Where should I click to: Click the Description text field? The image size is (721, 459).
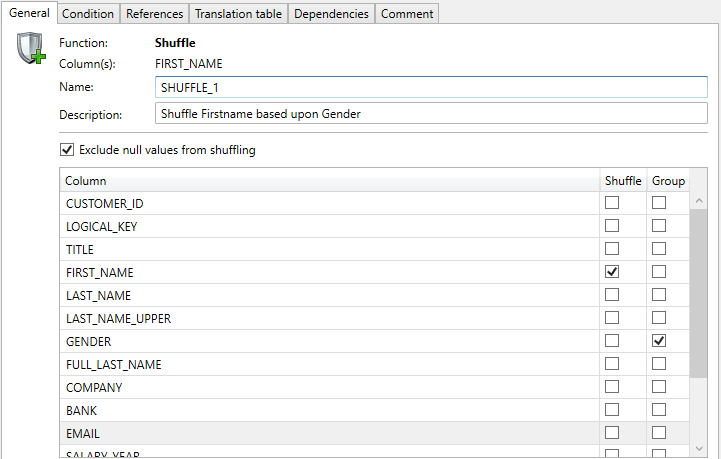pos(431,114)
